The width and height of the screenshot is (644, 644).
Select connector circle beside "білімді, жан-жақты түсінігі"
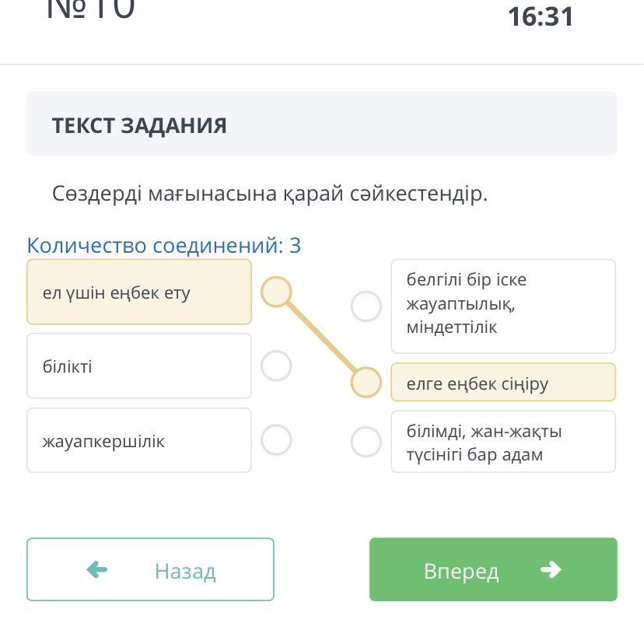(366, 442)
